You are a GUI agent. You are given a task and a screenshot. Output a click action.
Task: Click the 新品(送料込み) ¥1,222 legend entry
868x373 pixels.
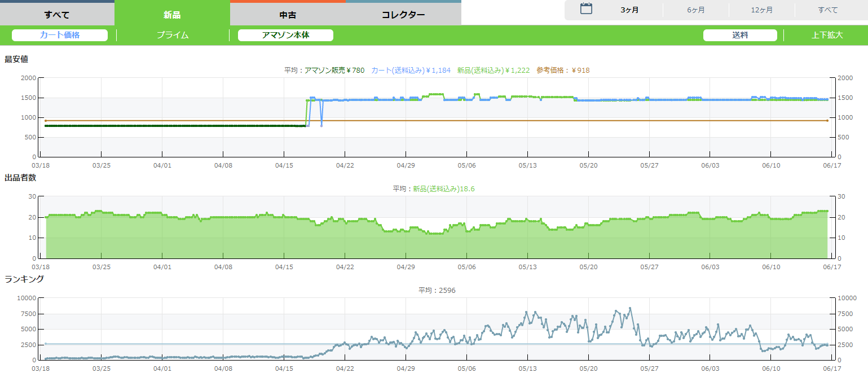tap(494, 71)
